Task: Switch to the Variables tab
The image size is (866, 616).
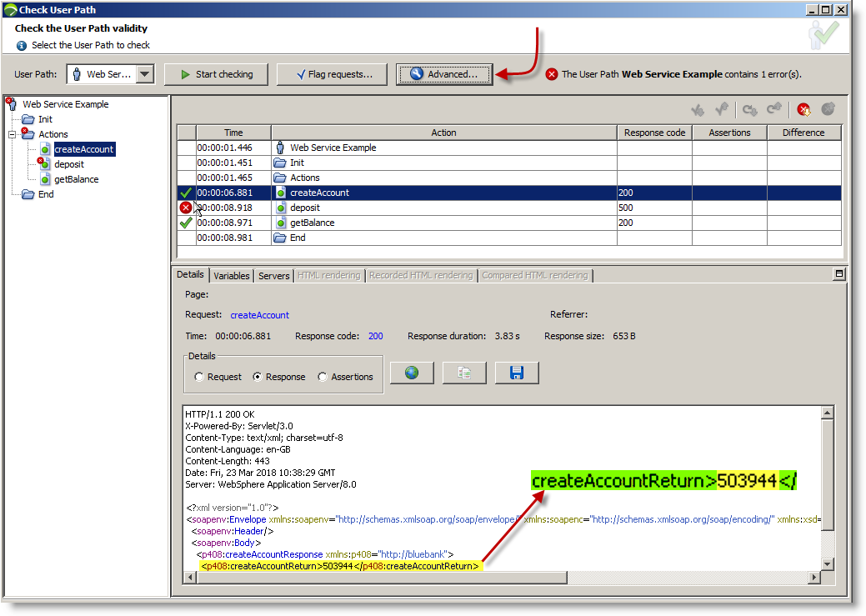Action: tap(232, 276)
